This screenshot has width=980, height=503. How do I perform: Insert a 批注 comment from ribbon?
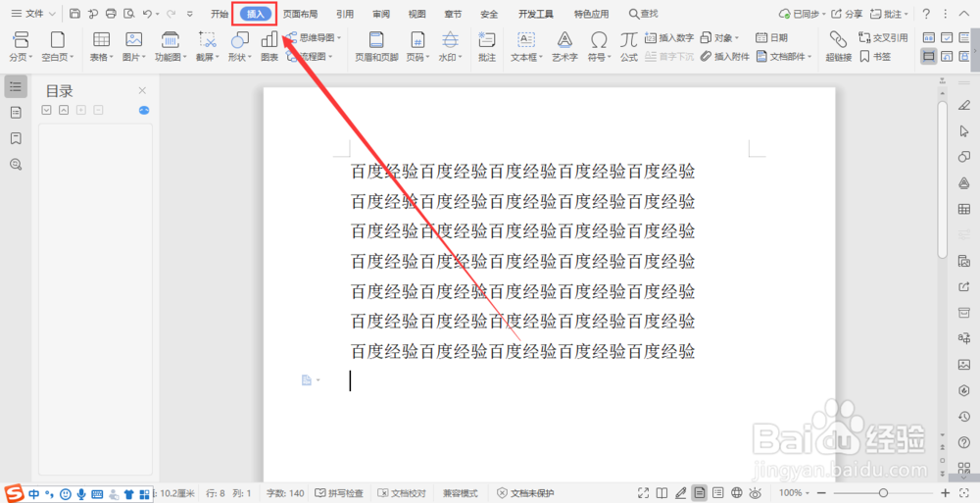point(487,46)
